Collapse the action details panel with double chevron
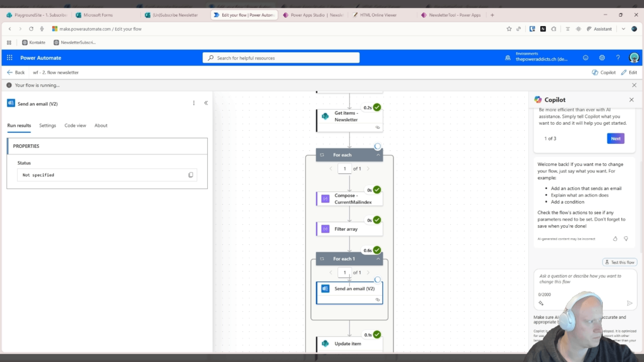The image size is (644, 362). [206, 103]
